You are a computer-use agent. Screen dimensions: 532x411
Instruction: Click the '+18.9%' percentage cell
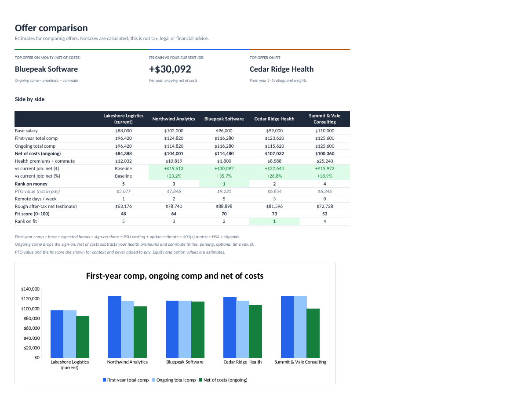click(x=324, y=176)
